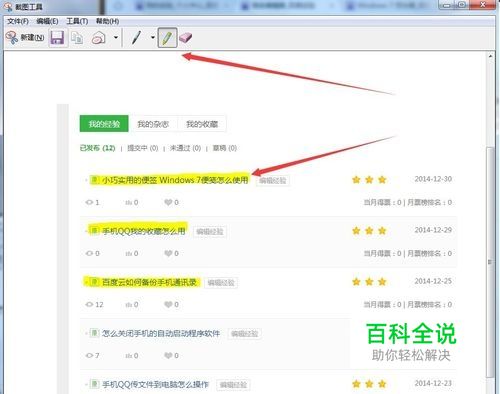Start a new snip with 新建
The width and height of the screenshot is (500, 394).
25,37
